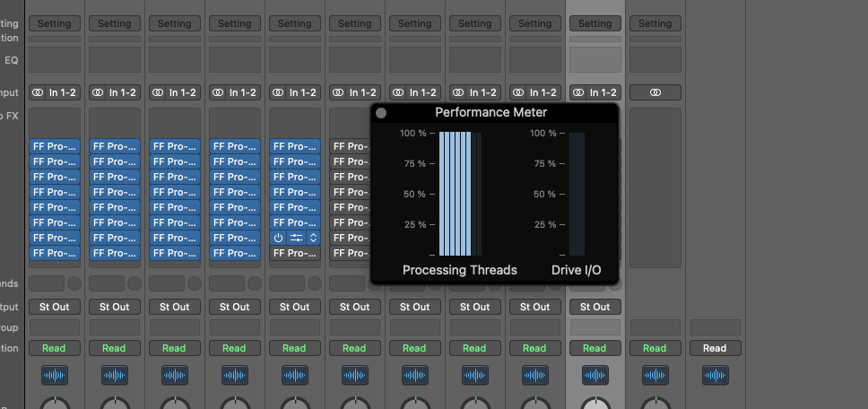
Task: Toggle the stereo format button on the highlighted channel strip
Action: [x=578, y=92]
